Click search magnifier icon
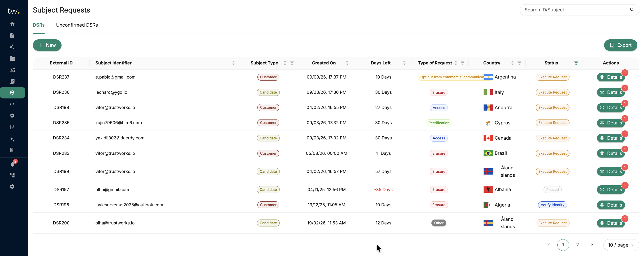Viewport: 644px width, 256px height. pyautogui.click(x=632, y=10)
